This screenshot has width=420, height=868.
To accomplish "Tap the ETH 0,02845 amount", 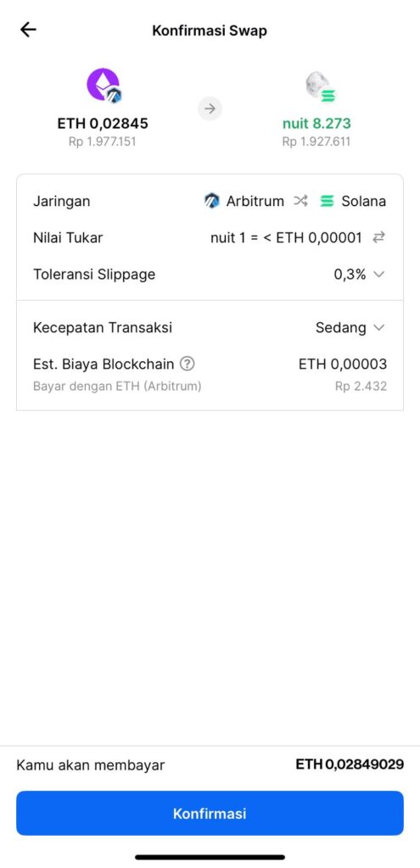I will [x=103, y=123].
